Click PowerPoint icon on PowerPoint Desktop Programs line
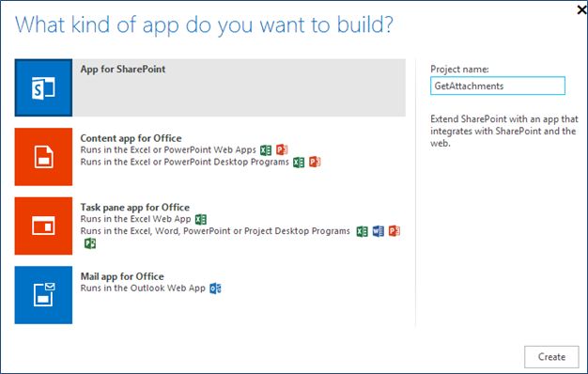The width and height of the screenshot is (588, 374). (x=315, y=162)
